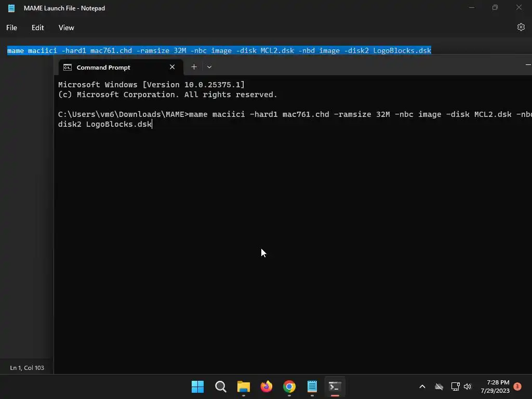Open volume control tray icon
Image resolution: width=532 pixels, height=399 pixels.
[x=468, y=387]
